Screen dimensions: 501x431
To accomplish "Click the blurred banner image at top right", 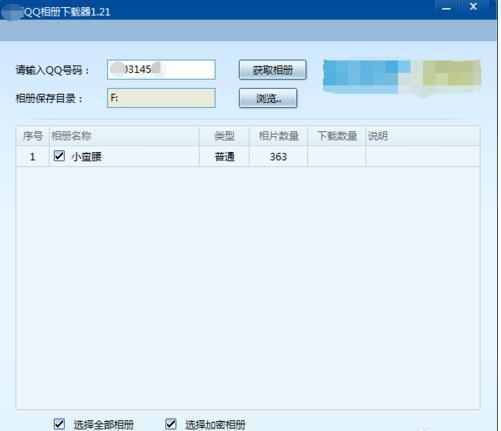I will click(x=402, y=77).
